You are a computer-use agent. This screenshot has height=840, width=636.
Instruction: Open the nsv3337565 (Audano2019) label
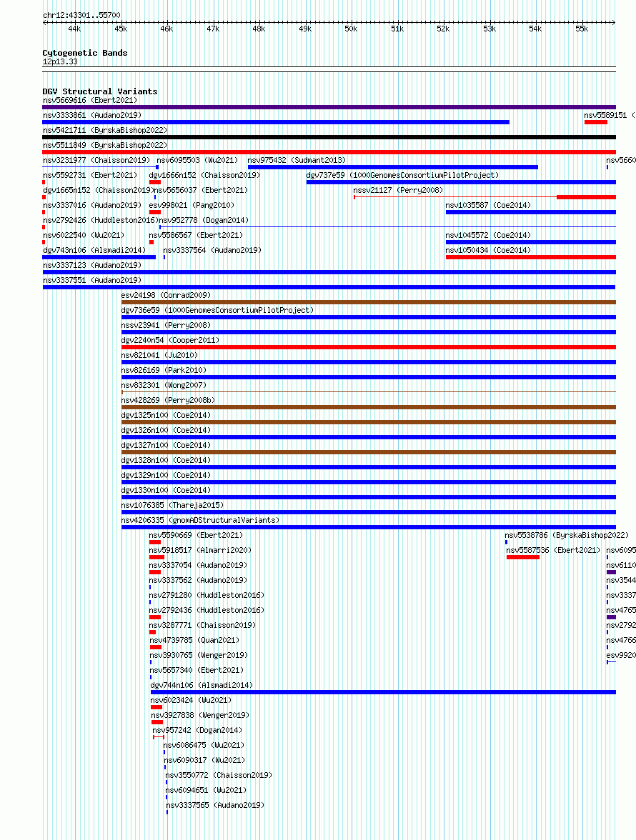[x=215, y=805]
